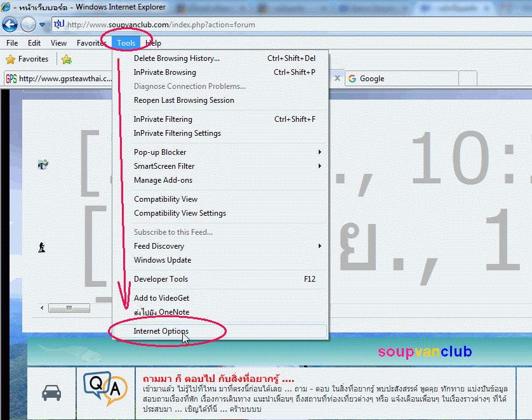Open the File menu

click(12, 43)
